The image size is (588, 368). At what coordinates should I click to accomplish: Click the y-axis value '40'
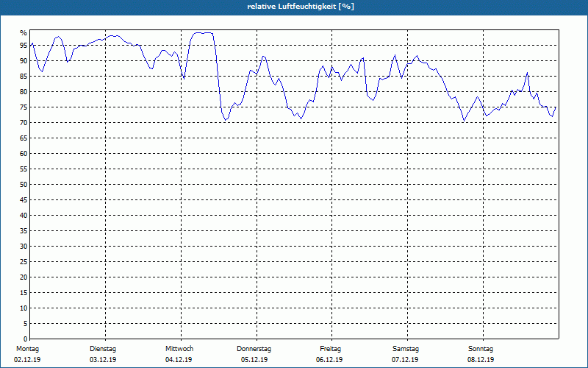[x=24, y=216]
